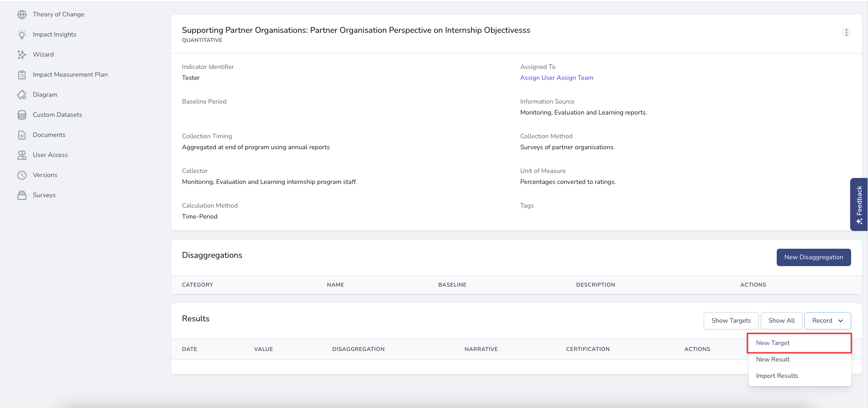Click 'Surveys of partner organisations.' text
The image size is (868, 408).
(567, 147)
